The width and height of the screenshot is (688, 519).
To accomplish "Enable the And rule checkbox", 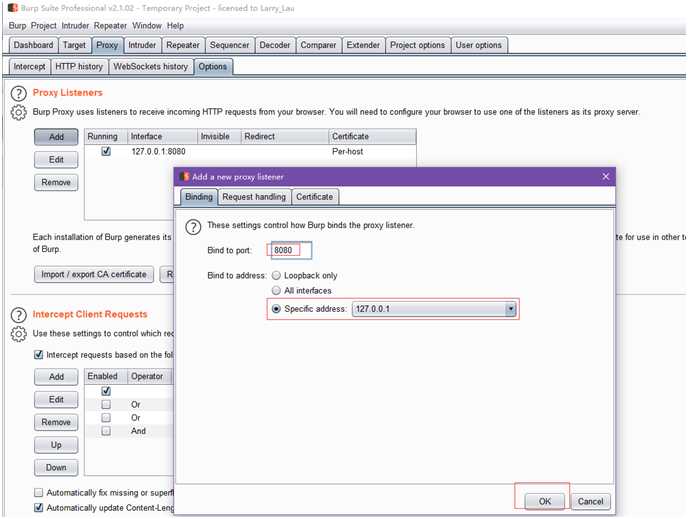I will 106,431.
